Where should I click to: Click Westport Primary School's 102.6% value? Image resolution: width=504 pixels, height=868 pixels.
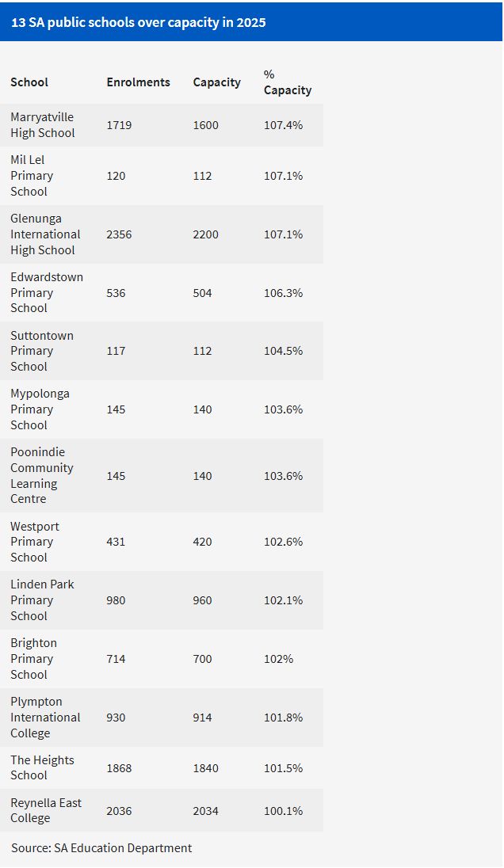pyautogui.click(x=283, y=542)
